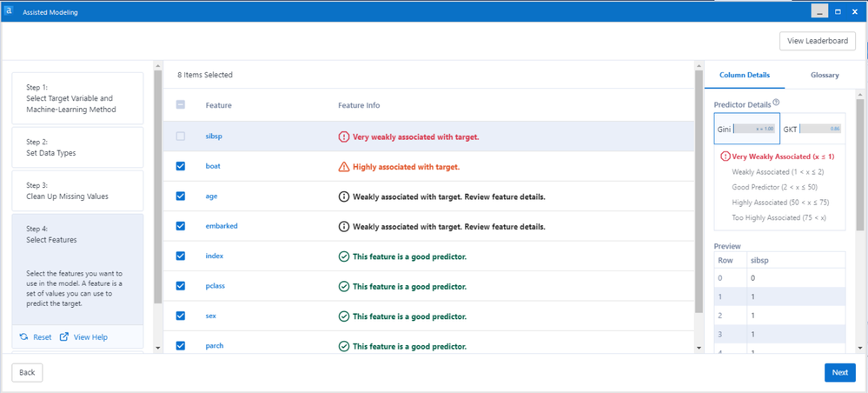Uncheck the pclass feature checkbox
The height and width of the screenshot is (393, 868).
pos(181,286)
